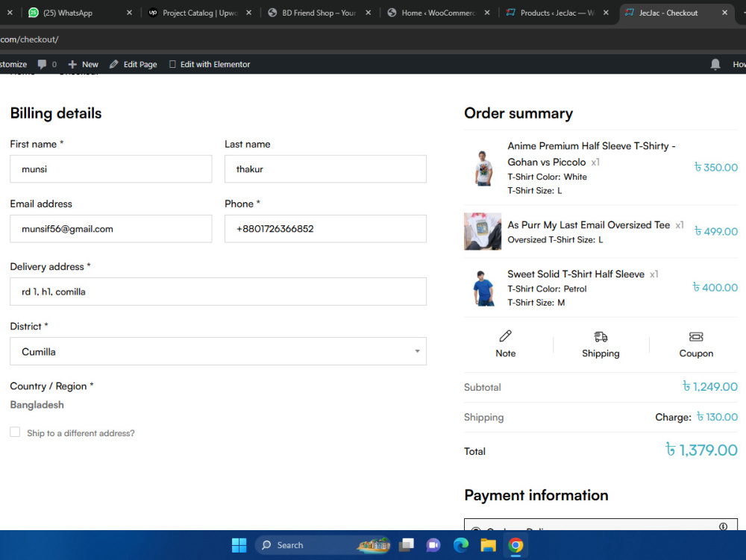The width and height of the screenshot is (746, 560).
Task: Open comments bubble in admin bar
Action: click(x=47, y=64)
